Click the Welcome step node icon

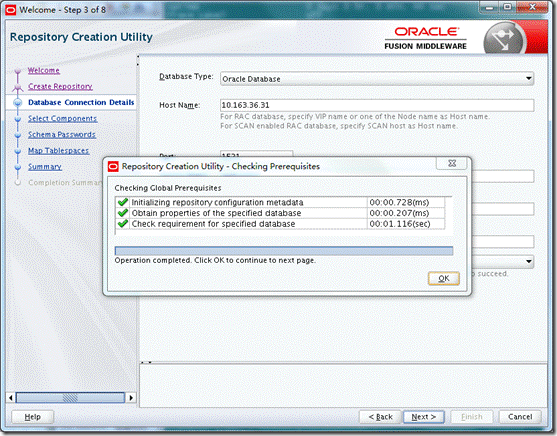point(18,71)
